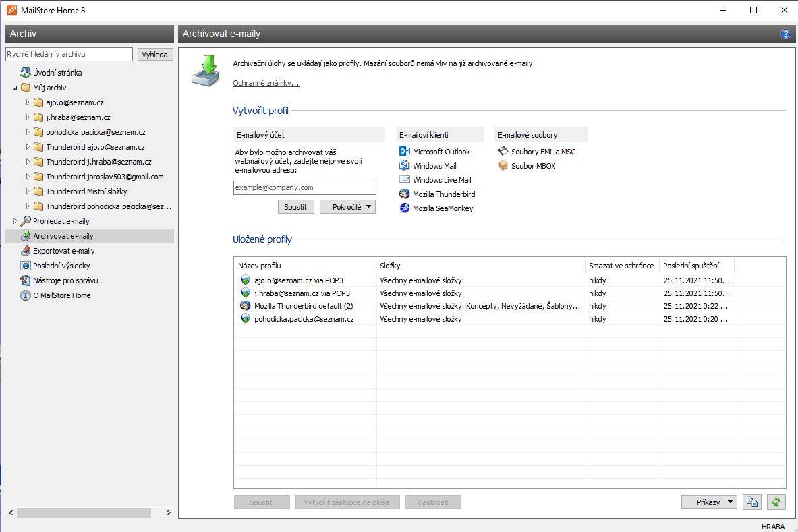This screenshot has height=532, width=798.
Task: Click the Soubory EML a MSG icon
Action: pyautogui.click(x=503, y=151)
